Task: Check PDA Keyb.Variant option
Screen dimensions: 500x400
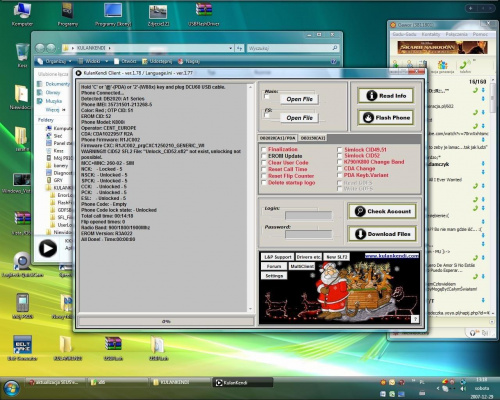Action: [x=340, y=175]
